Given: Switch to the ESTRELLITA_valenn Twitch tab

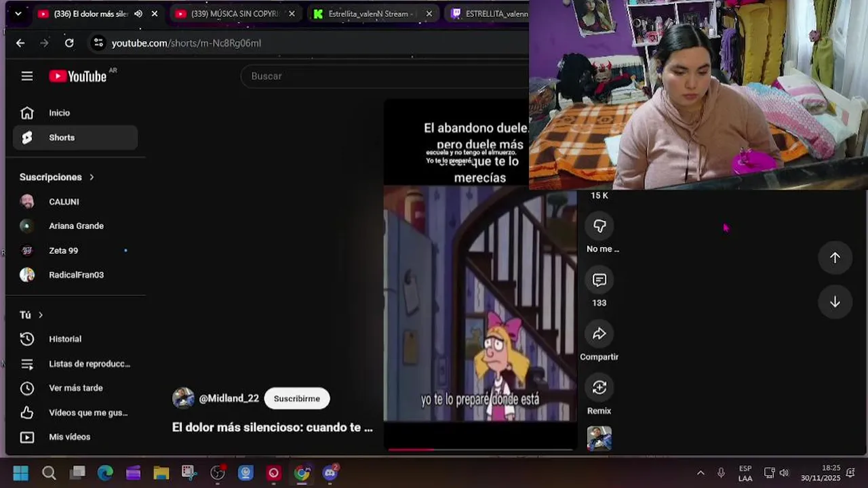Looking at the screenshot, I should pos(490,14).
